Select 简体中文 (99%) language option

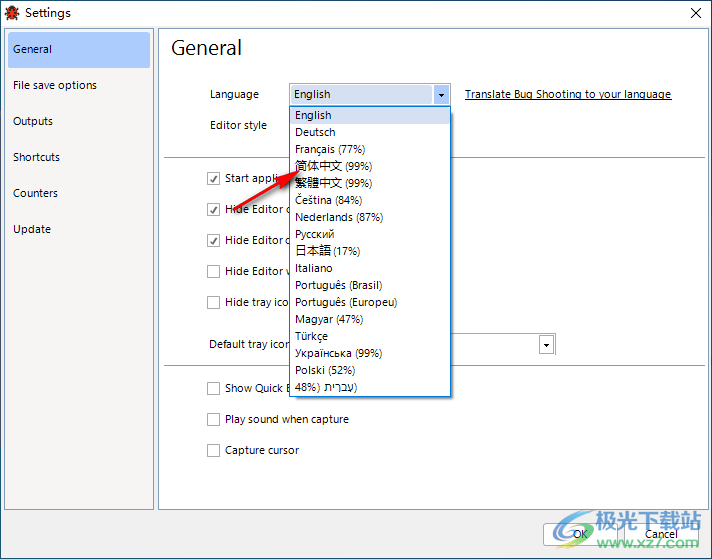(x=370, y=166)
